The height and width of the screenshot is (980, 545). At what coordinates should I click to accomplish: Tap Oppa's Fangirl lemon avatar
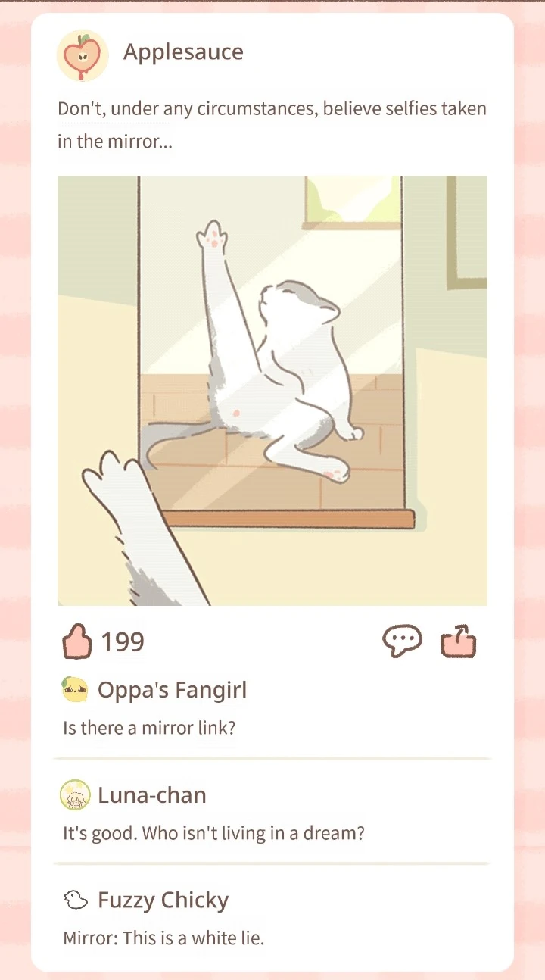(x=74, y=690)
